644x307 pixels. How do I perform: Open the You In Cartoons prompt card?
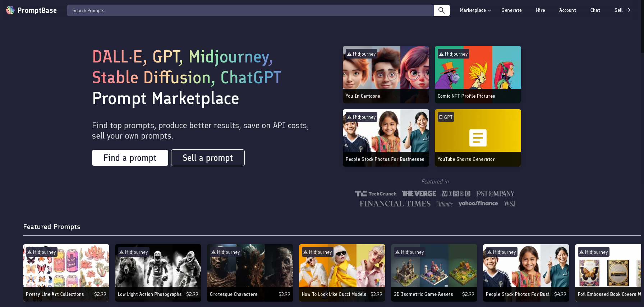coord(386,75)
